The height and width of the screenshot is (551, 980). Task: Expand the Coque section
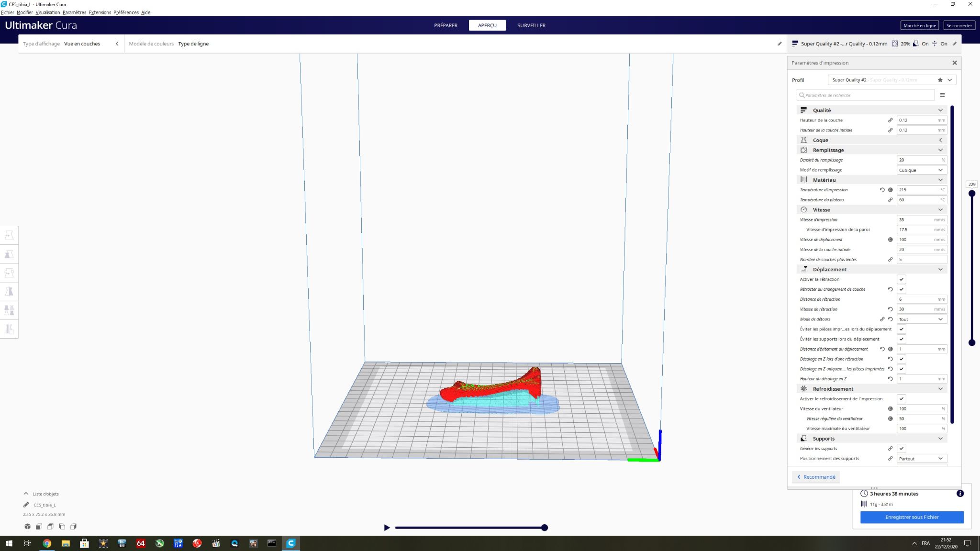871,140
